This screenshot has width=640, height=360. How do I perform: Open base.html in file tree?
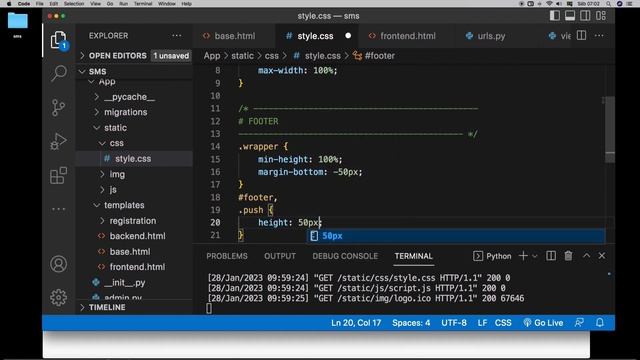(x=134, y=252)
